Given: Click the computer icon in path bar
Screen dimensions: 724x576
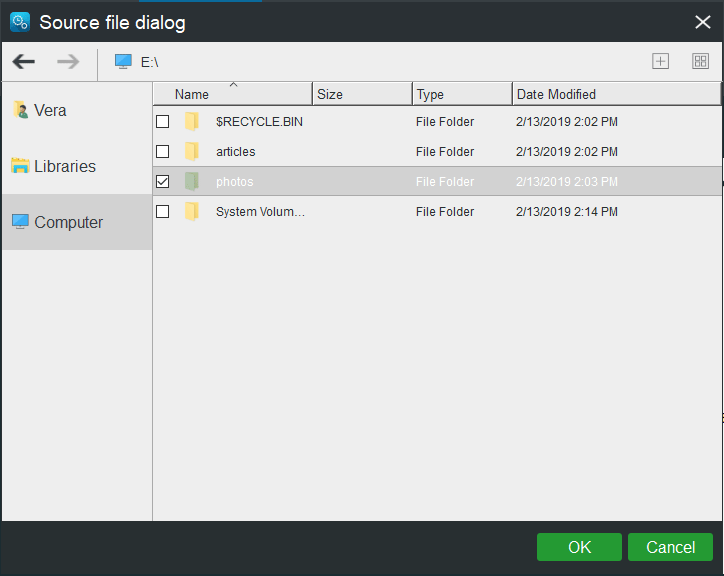Looking at the screenshot, I should pyautogui.click(x=123, y=61).
